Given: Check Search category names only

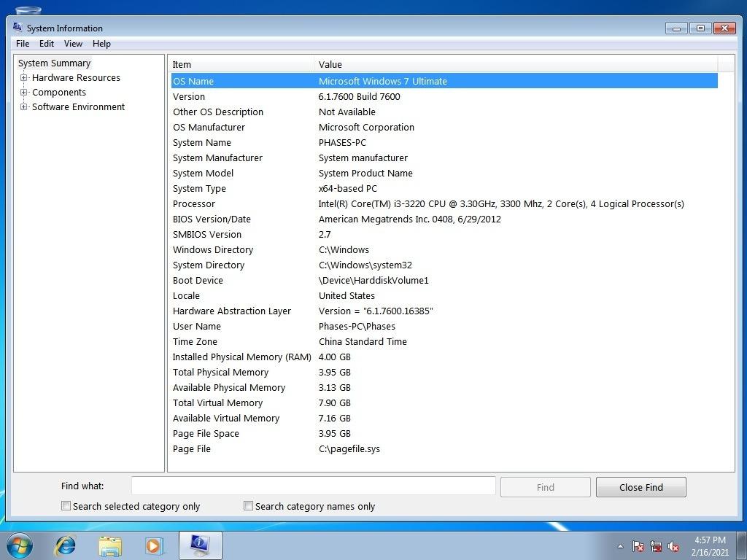Looking at the screenshot, I should [x=248, y=505].
